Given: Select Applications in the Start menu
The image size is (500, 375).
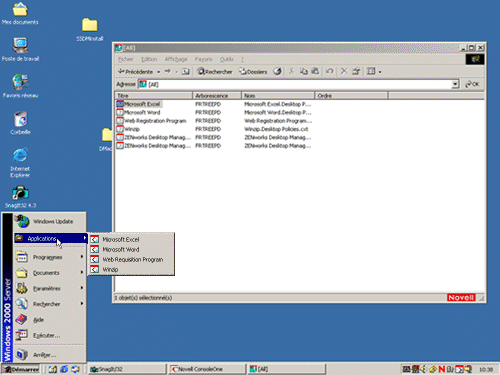Looking at the screenshot, I should click(50, 238).
